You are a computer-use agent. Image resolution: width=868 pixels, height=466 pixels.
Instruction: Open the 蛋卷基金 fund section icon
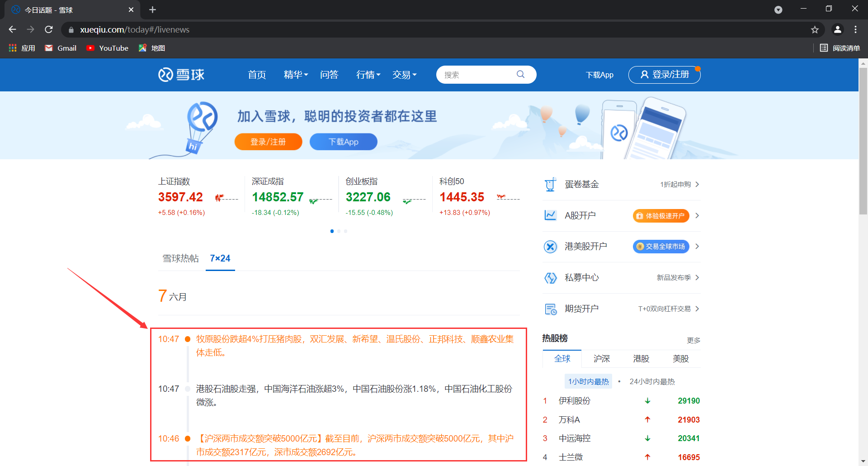point(550,184)
